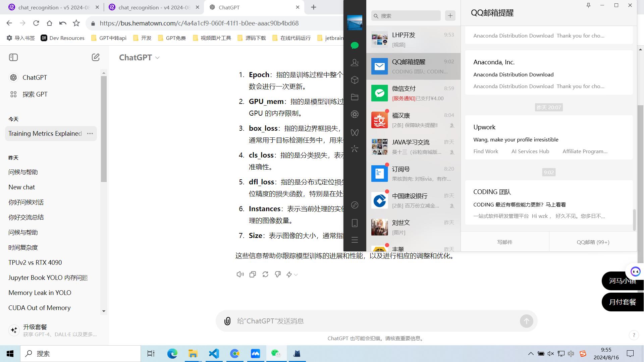The image size is (644, 362).
Task: Close the ChatGPT browser tab
Action: point(298,7)
